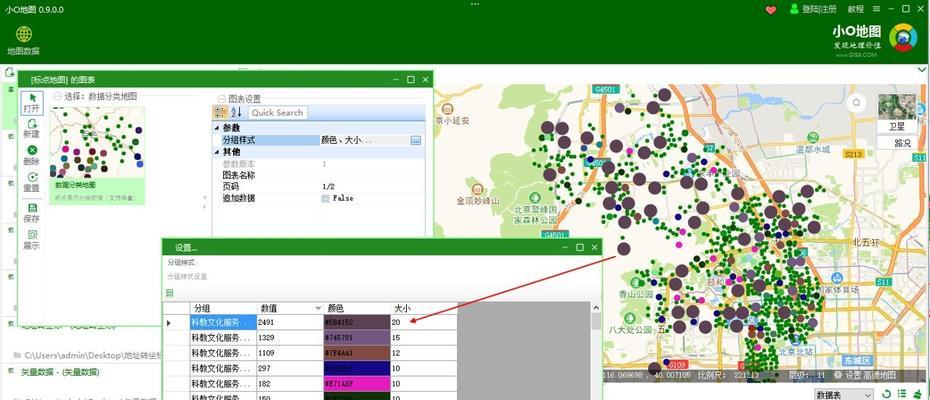Click the 展示 preview icon
This screenshot has width=930, height=400.
point(31,240)
